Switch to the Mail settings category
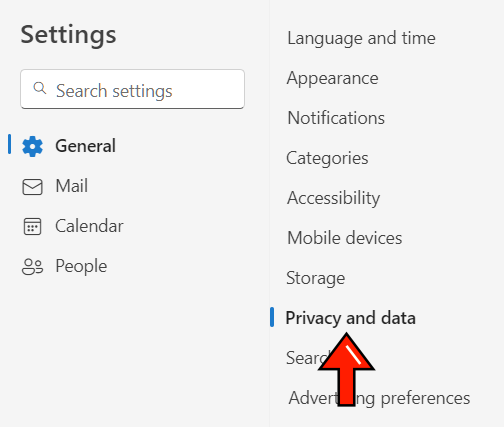 coord(72,186)
